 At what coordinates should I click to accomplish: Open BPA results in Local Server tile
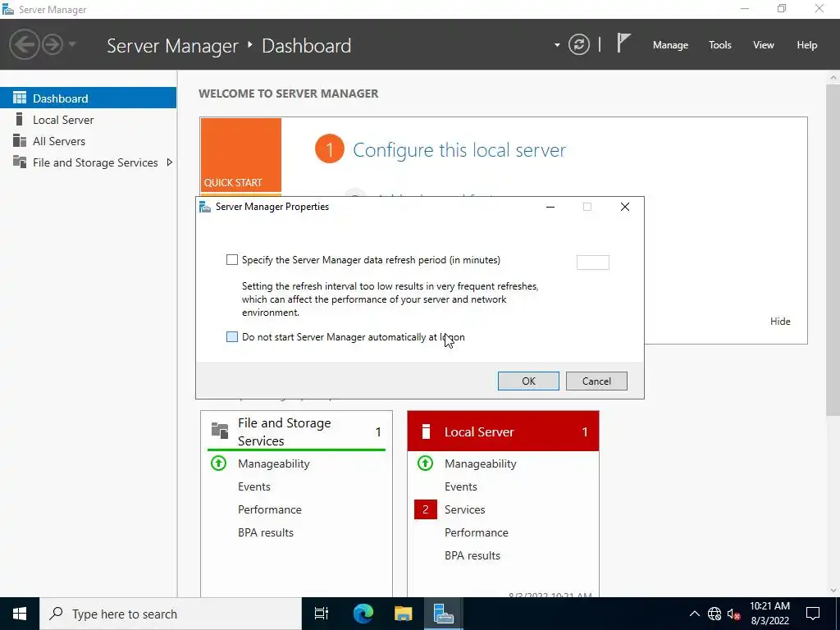[472, 555]
